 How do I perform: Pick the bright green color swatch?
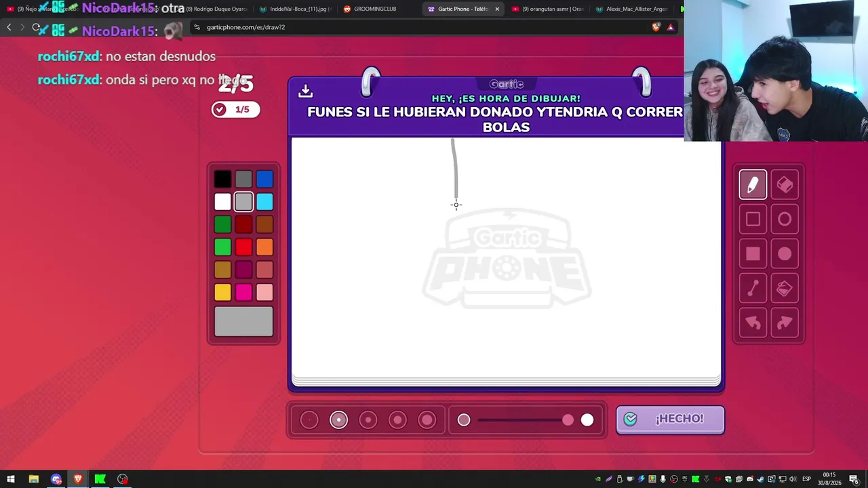pos(222,247)
